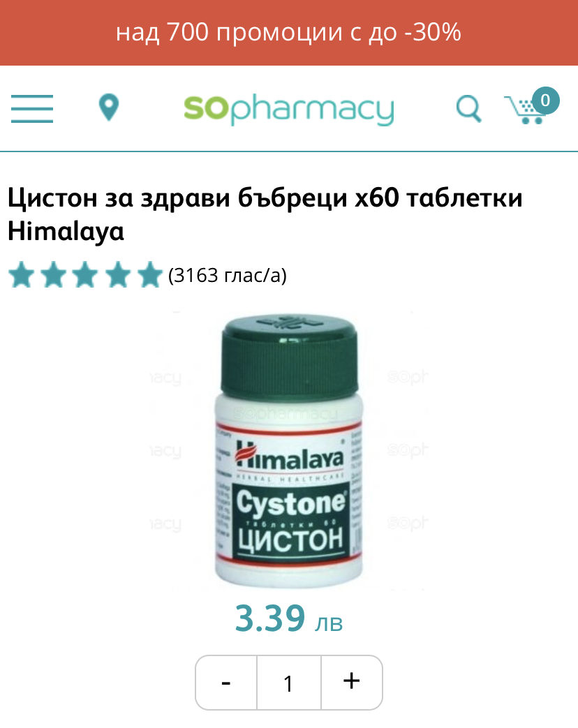Click the 'Цистон за здрави бъбреци' heading text

click(177, 198)
